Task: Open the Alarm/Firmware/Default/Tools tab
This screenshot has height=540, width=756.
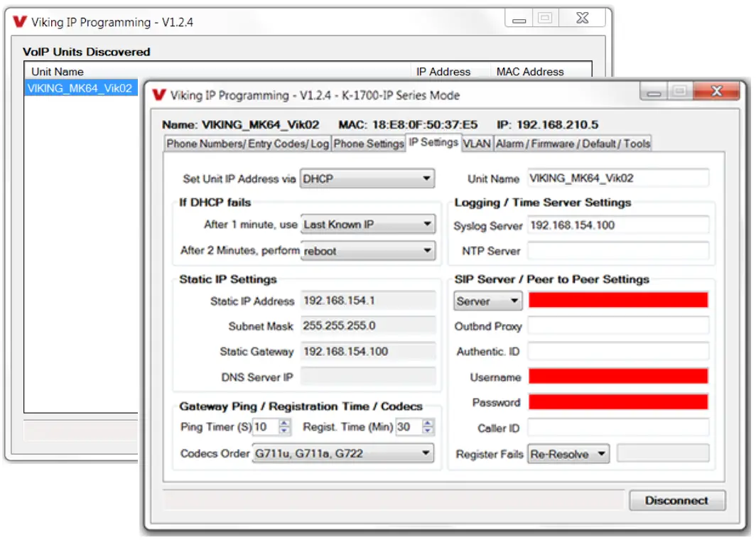Action: tap(573, 144)
